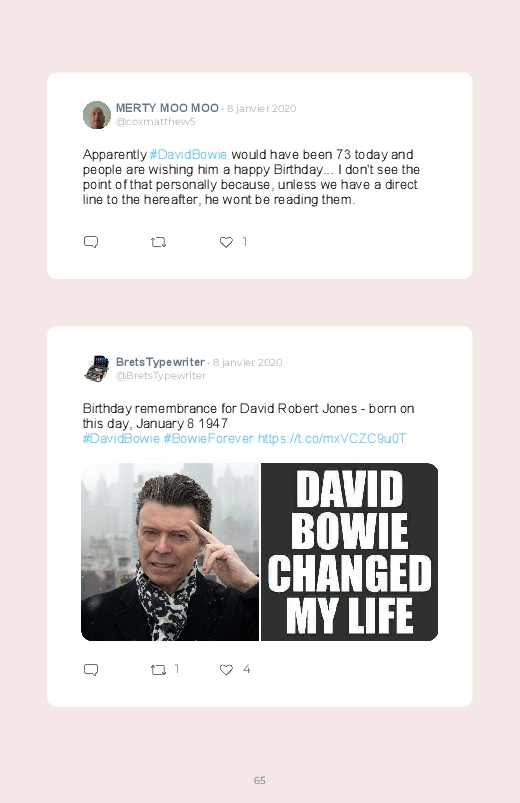
Task: Retweet the BretsTypewriter tweet
Action: (x=158, y=669)
